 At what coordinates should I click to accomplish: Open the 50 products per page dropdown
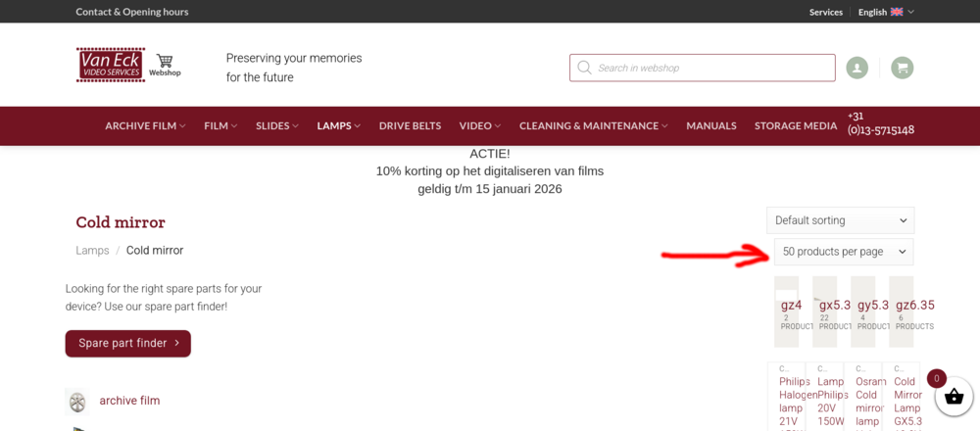[x=843, y=252]
